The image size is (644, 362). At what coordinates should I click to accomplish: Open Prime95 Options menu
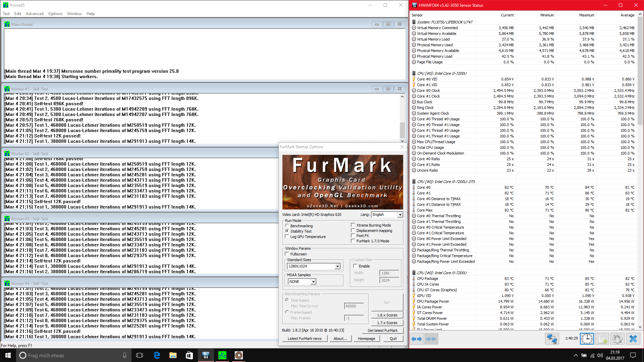point(55,14)
